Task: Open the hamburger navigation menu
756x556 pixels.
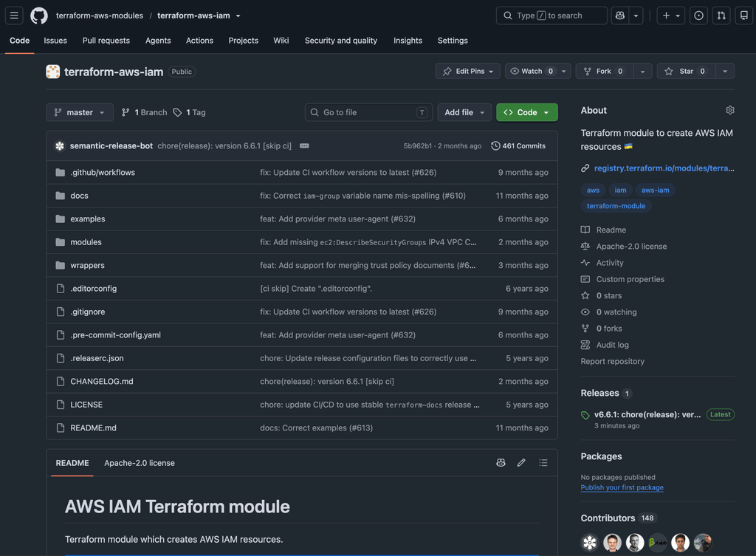Action: tap(14, 16)
